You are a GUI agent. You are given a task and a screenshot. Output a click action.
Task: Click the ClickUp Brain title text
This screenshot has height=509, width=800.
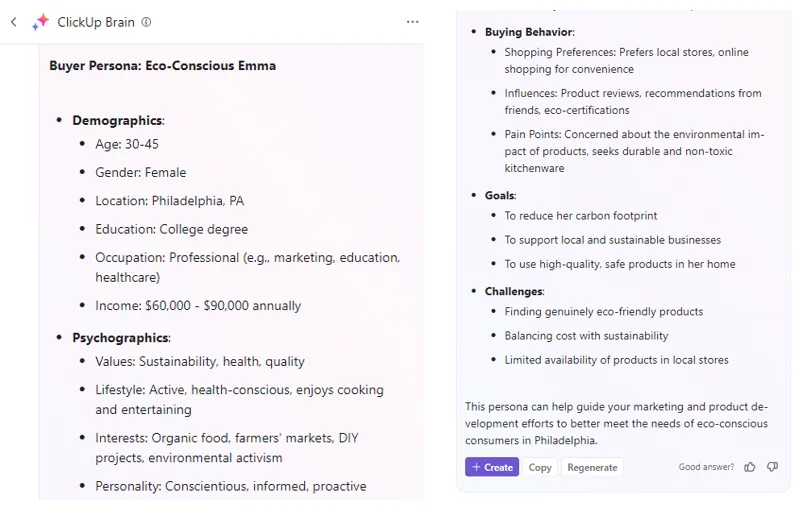coord(96,22)
